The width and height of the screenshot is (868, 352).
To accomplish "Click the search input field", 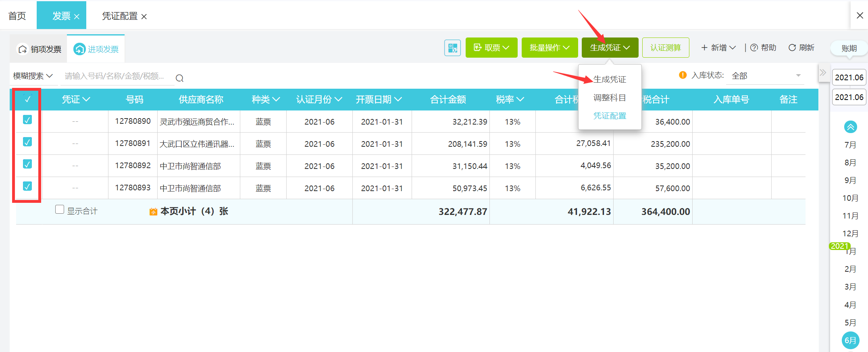I will tap(117, 76).
